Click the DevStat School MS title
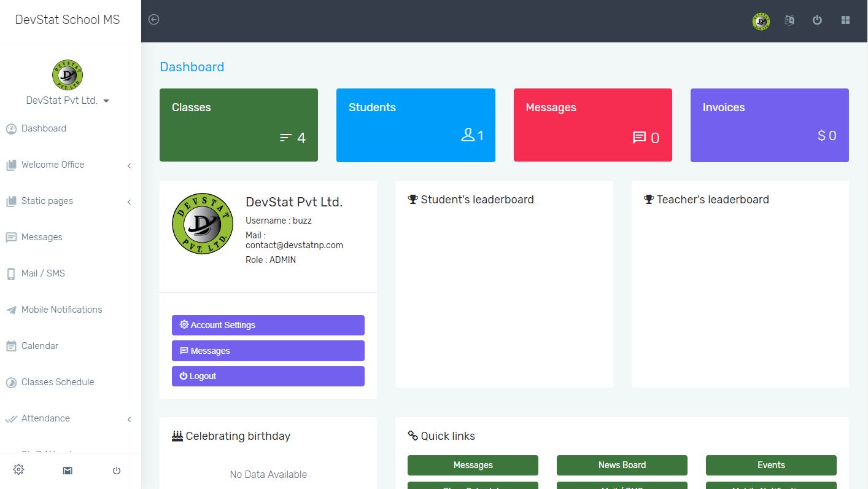Screen dimensions: 868x489 tap(68, 20)
